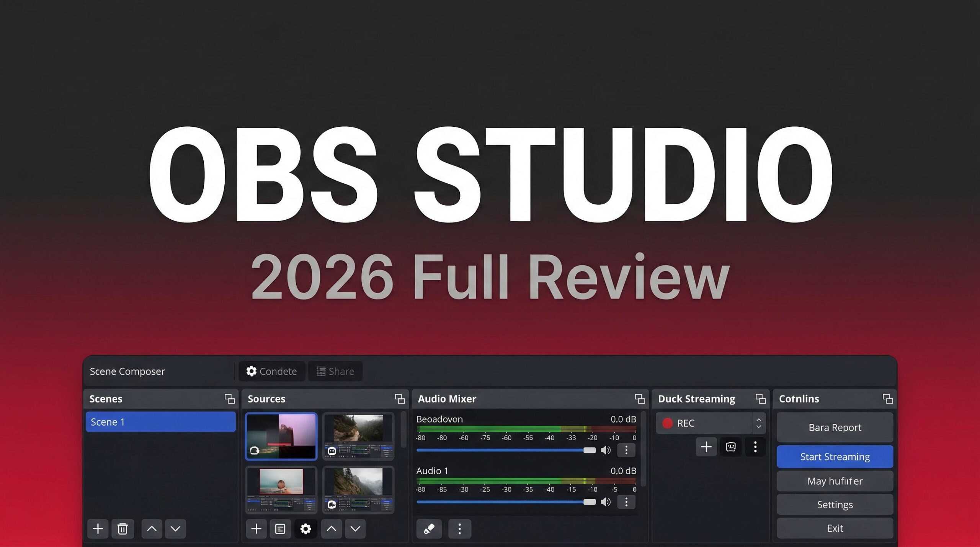Mute the Beoadovon audio channel
The width and height of the screenshot is (980, 547).
pyautogui.click(x=606, y=450)
